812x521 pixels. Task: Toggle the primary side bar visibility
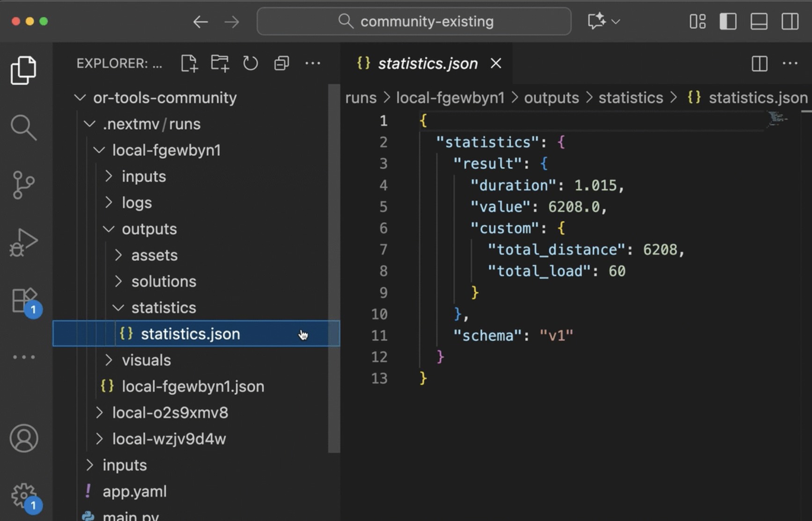(x=728, y=22)
